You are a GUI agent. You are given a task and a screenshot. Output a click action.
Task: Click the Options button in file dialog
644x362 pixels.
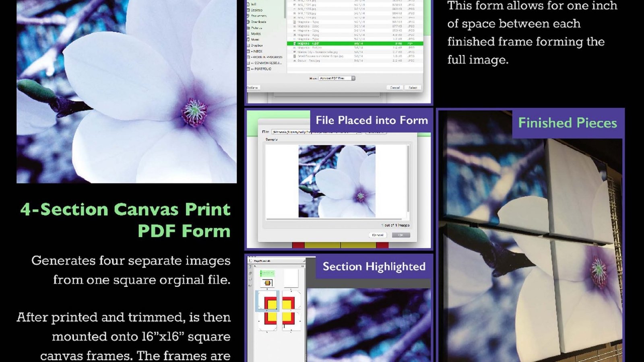click(x=252, y=87)
